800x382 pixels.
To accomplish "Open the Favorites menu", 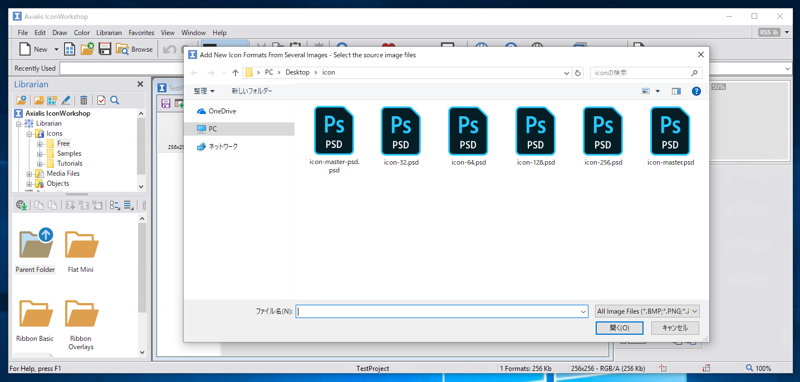I will 141,33.
